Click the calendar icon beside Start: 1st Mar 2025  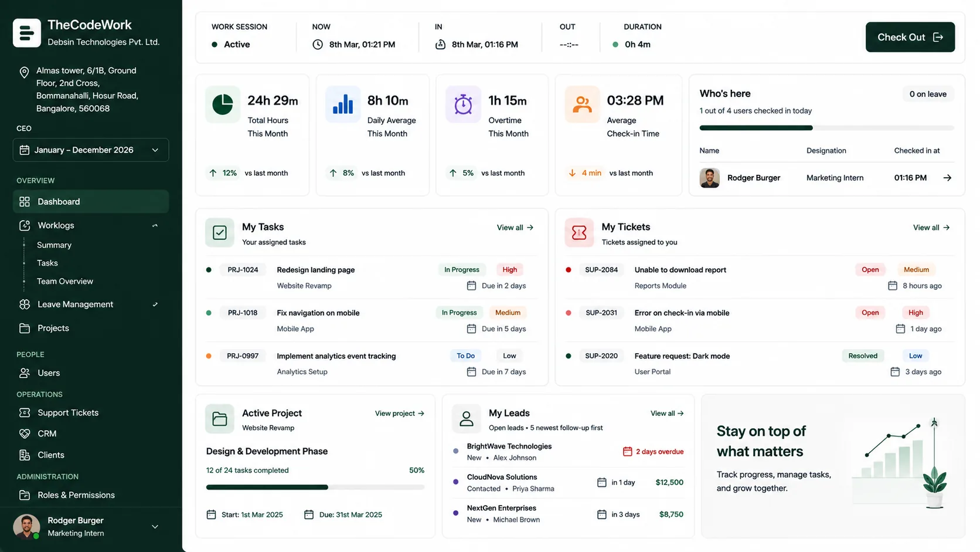(x=212, y=514)
